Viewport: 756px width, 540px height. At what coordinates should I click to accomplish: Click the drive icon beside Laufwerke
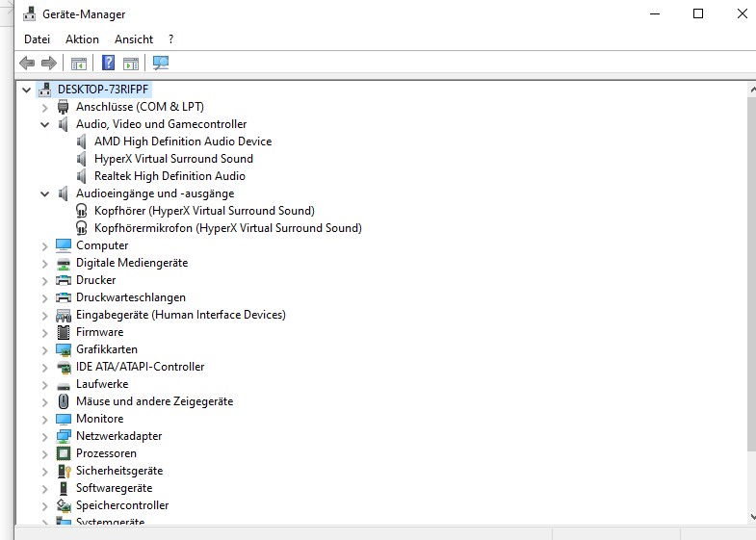tap(64, 386)
